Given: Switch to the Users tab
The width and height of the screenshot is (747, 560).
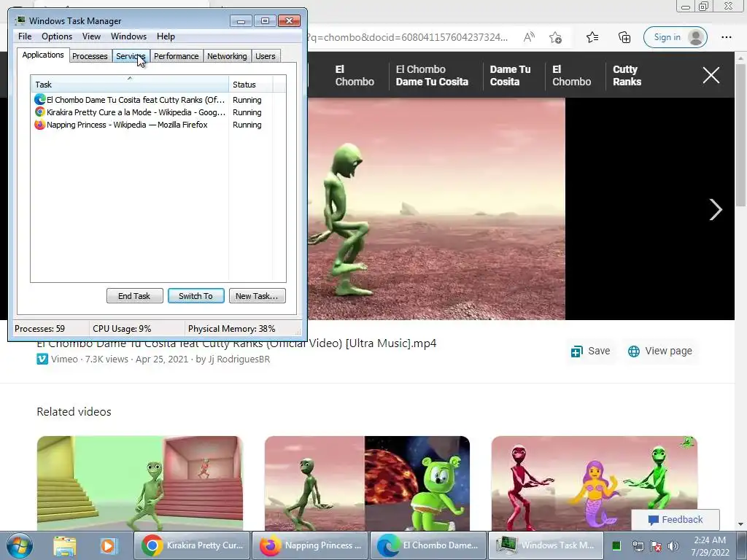Looking at the screenshot, I should click(x=266, y=56).
